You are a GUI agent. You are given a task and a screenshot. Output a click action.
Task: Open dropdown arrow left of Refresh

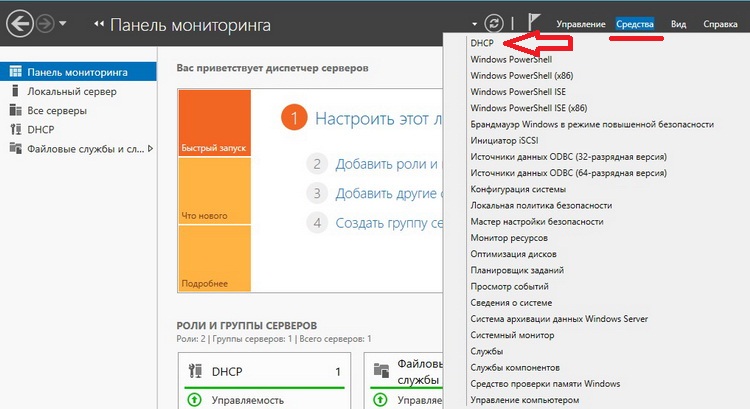(x=474, y=24)
